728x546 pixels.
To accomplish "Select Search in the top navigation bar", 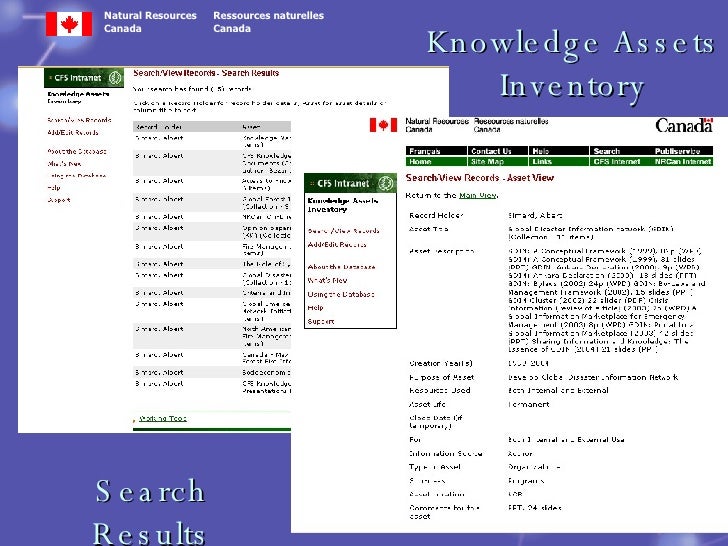I will point(620,151).
